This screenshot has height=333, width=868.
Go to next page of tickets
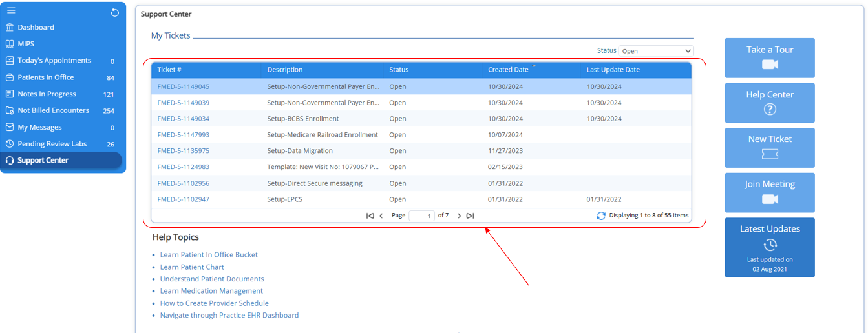coord(459,216)
